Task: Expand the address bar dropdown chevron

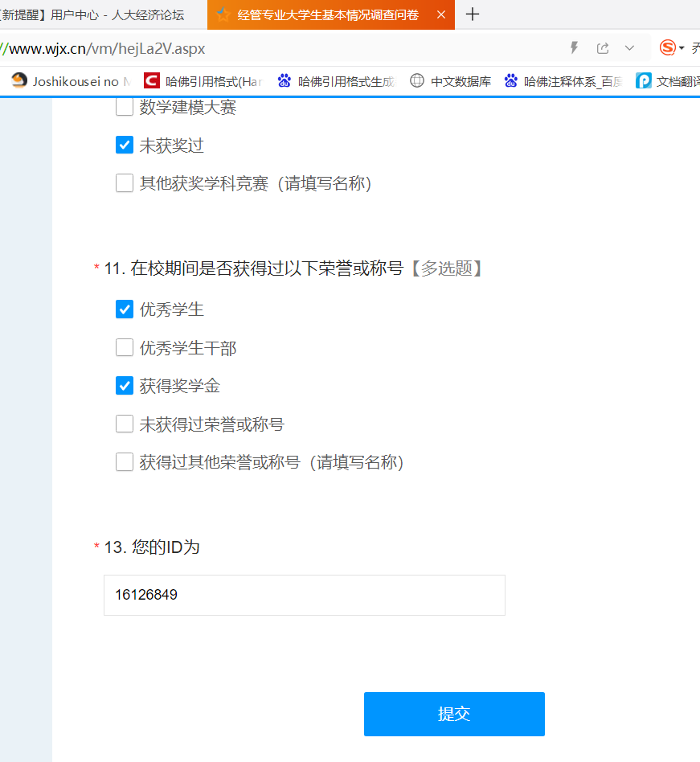Action: pyautogui.click(x=629, y=48)
